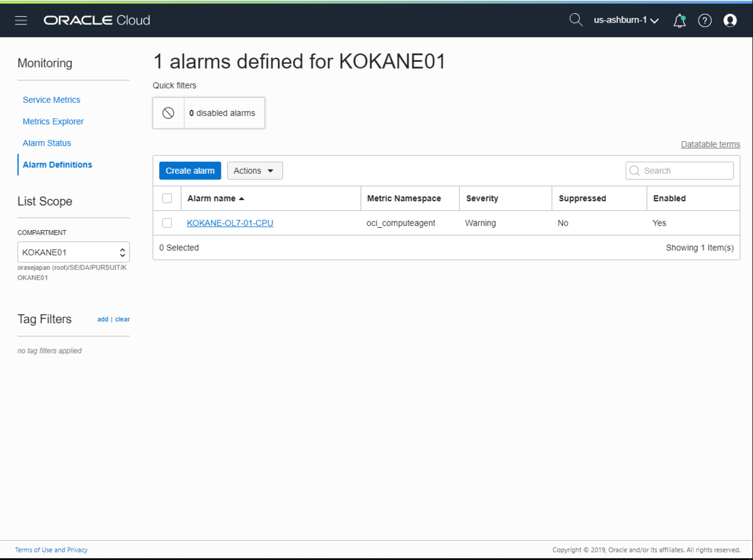Open the Datatable terms link
The width and height of the screenshot is (753, 560).
pos(710,144)
